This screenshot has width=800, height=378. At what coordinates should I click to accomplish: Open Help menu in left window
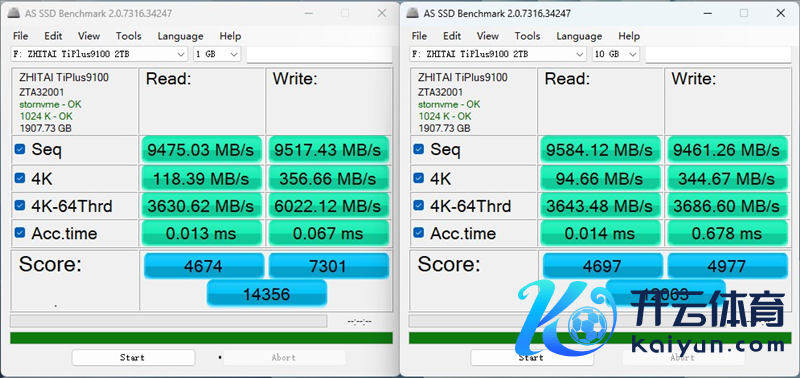230,36
